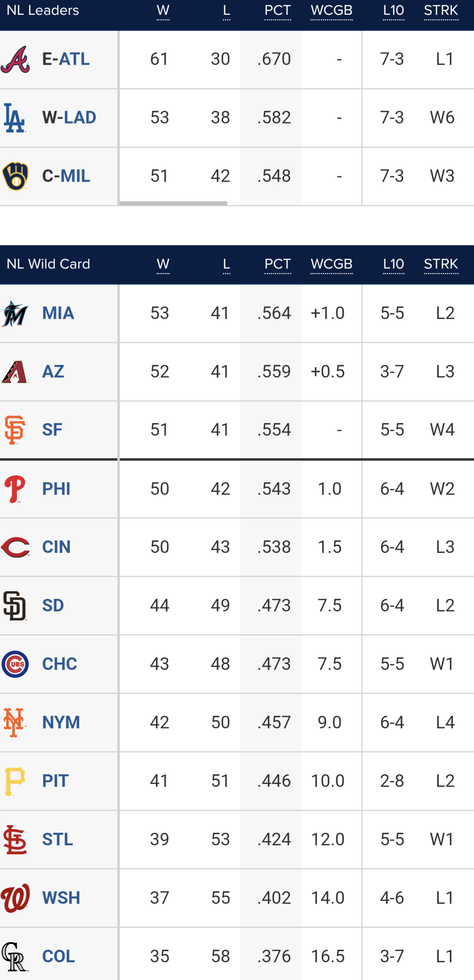The image size is (474, 980).
Task: Click the San Francisco Giants logo
Action: (x=15, y=430)
